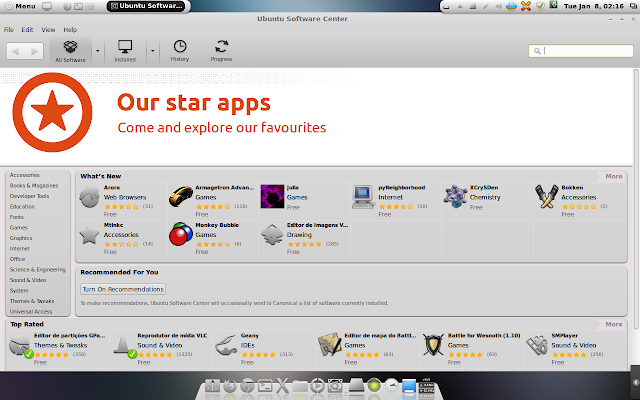Select the Bokken accessories icon
The height and width of the screenshot is (400, 640).
[x=547, y=196]
